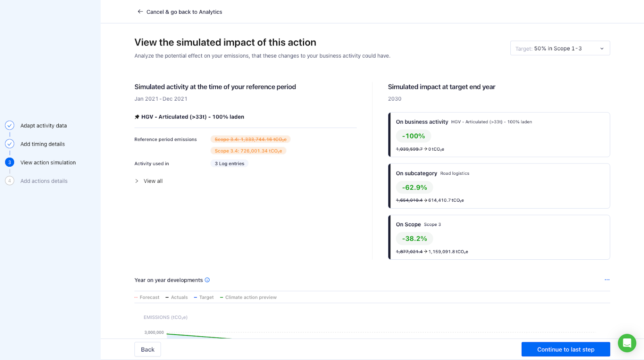Select the View action simulation step

[48, 163]
